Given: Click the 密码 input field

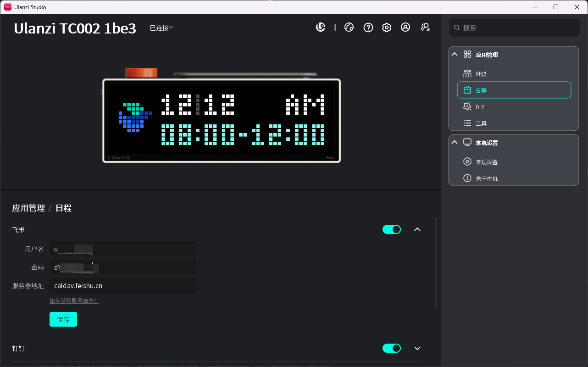Looking at the screenshot, I should [x=123, y=267].
